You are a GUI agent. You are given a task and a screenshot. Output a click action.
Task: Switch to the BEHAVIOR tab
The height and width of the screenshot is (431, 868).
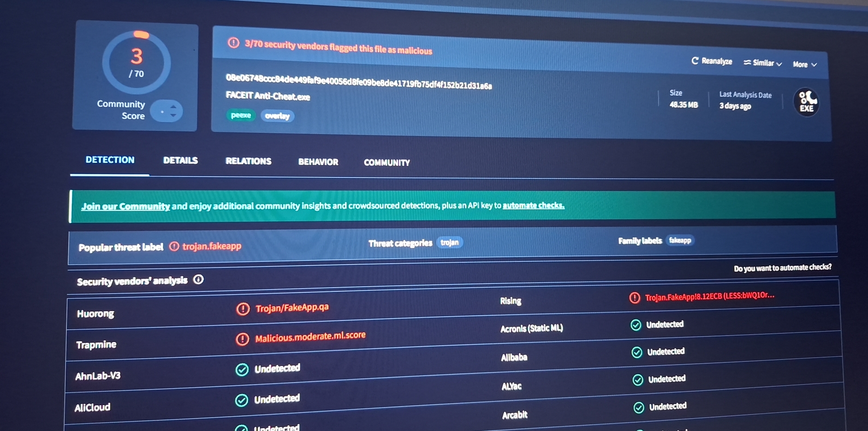[x=318, y=162]
